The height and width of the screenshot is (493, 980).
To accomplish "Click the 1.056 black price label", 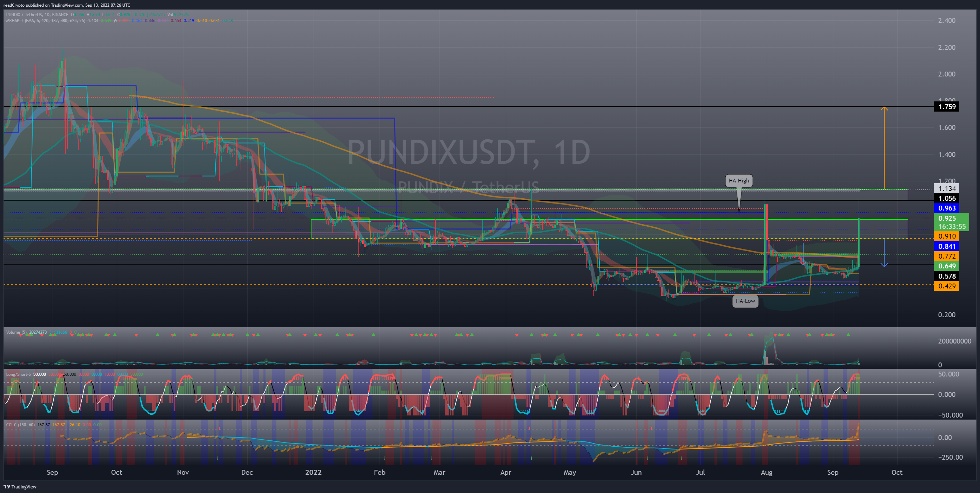I will [946, 198].
